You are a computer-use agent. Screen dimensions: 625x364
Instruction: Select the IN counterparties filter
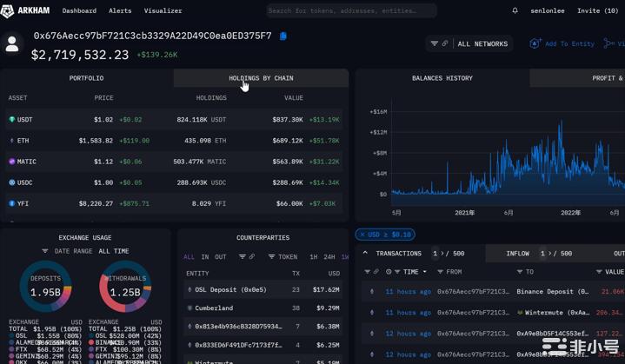coord(205,257)
